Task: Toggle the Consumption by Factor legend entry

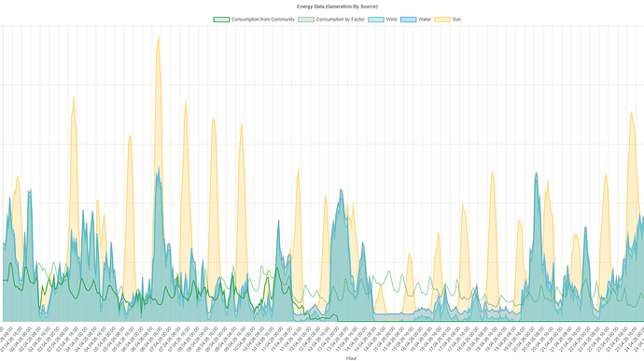Action: click(x=331, y=20)
